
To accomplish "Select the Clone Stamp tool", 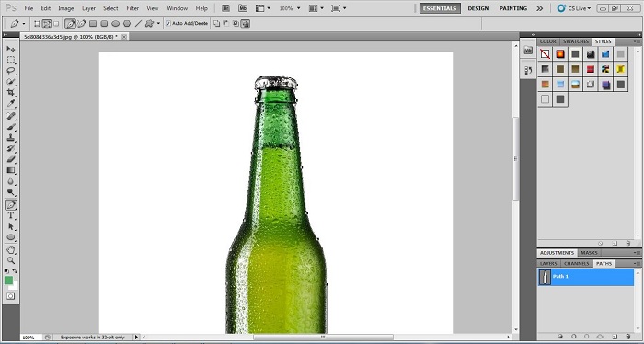I will click(11, 138).
